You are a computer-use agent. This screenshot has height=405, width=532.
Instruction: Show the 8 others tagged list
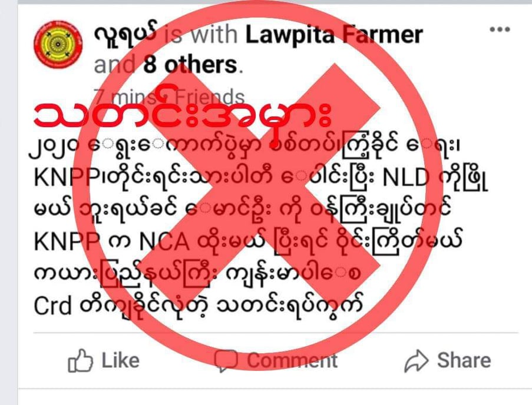(190, 64)
